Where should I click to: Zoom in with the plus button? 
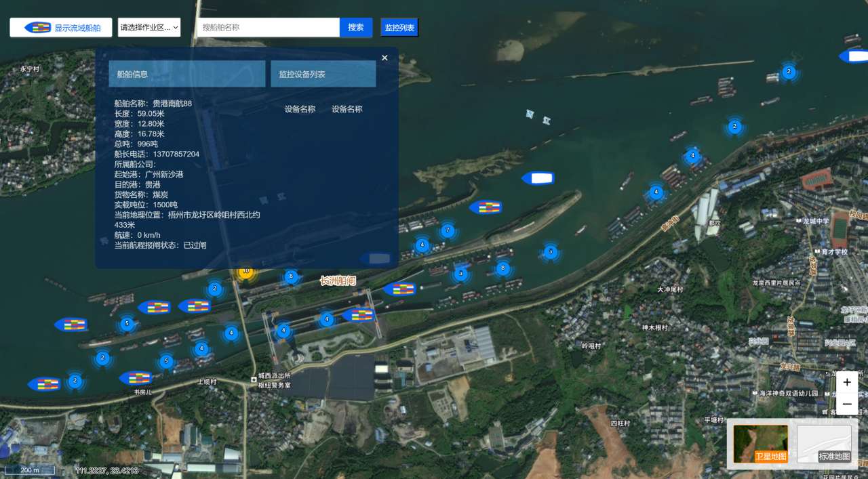coord(847,382)
